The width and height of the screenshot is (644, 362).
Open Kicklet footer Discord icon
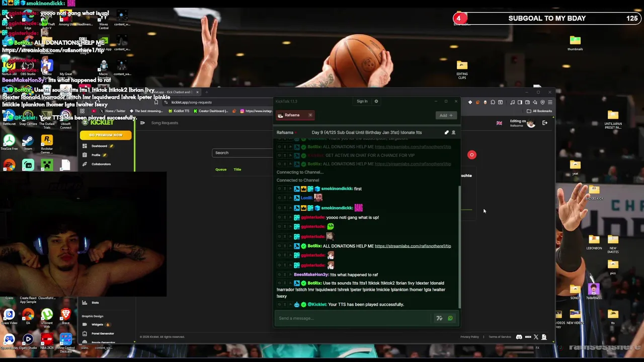[519, 337]
